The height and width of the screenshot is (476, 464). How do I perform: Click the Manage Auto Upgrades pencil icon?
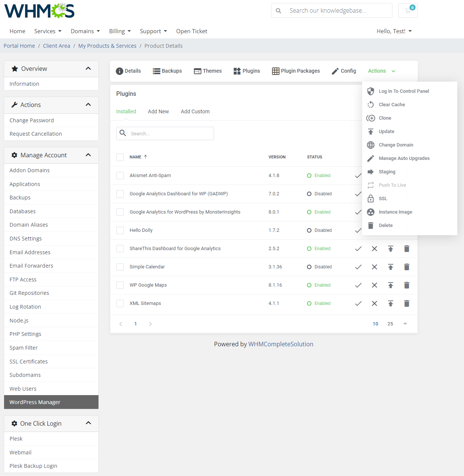370,158
